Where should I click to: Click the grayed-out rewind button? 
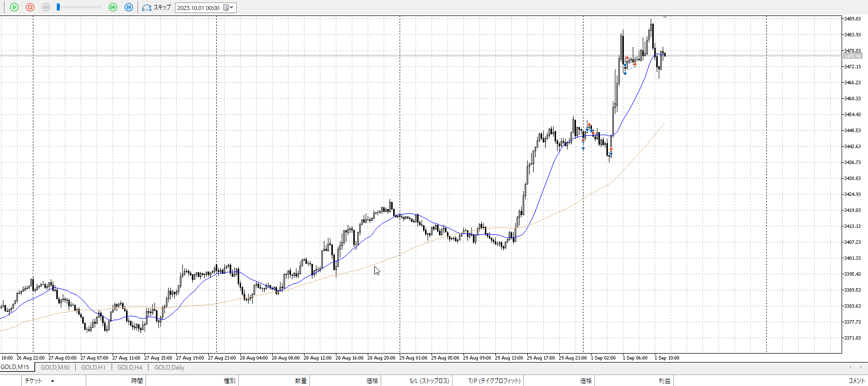coord(46,7)
